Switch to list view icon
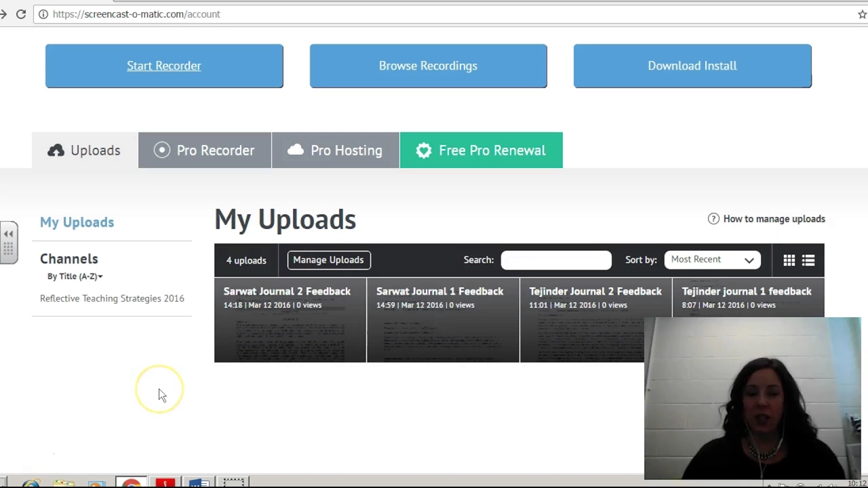 (808, 260)
